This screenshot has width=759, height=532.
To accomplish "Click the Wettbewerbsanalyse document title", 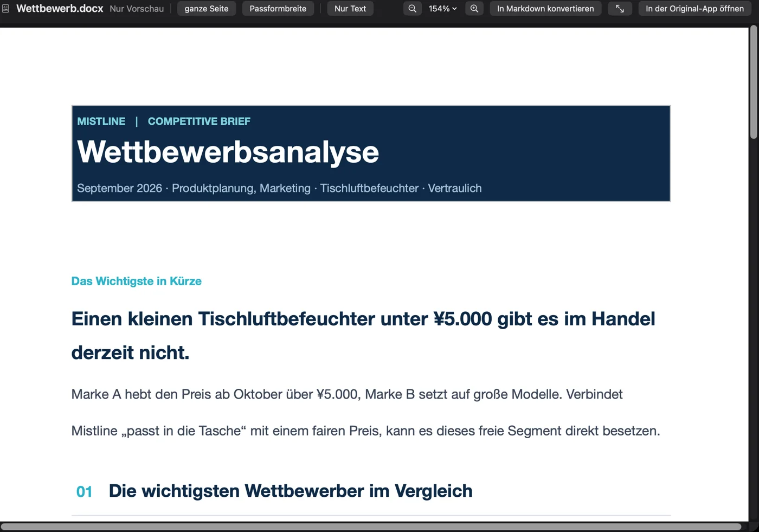I will pos(228,151).
